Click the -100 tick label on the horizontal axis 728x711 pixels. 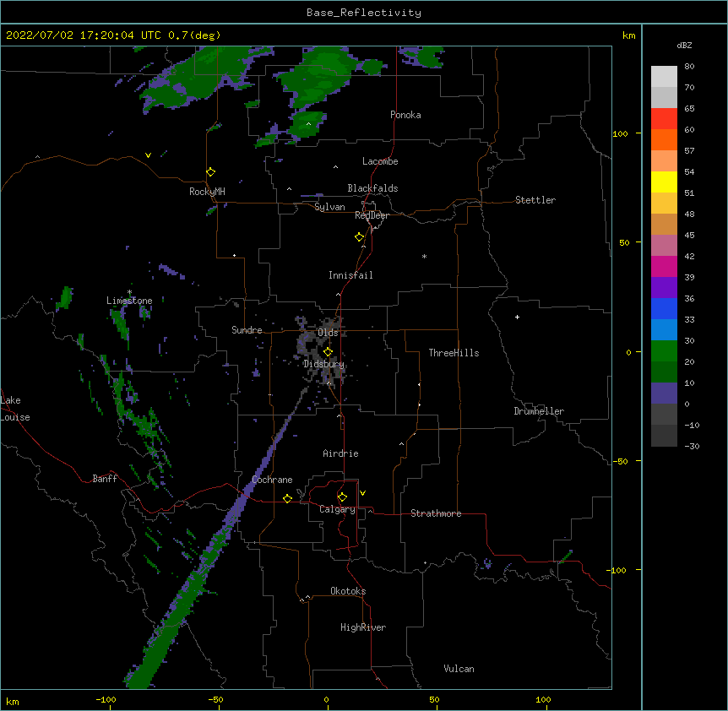click(x=106, y=699)
